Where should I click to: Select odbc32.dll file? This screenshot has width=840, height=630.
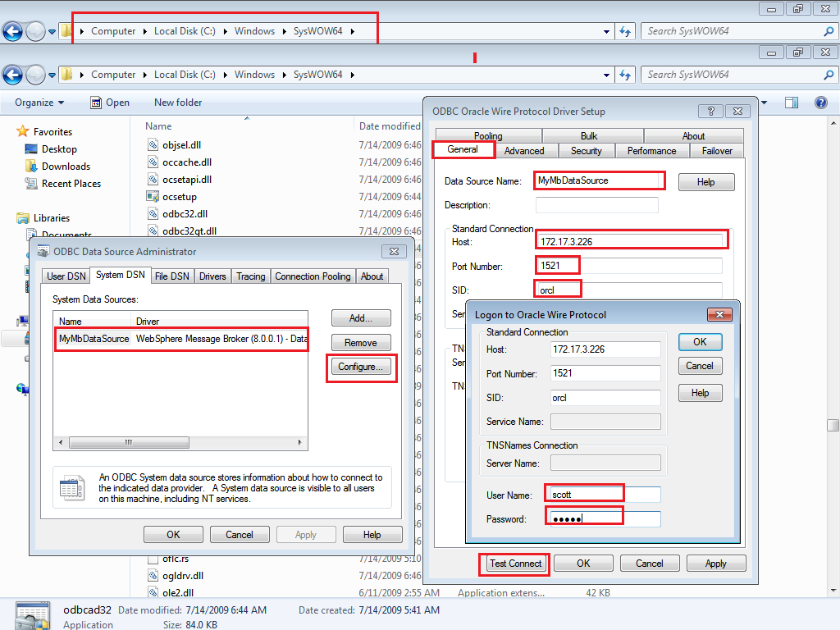click(x=185, y=214)
